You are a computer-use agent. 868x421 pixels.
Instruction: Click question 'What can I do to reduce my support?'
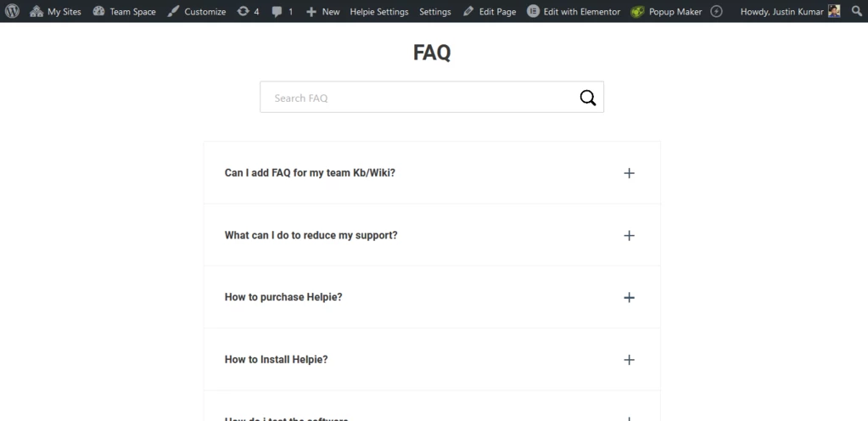pyautogui.click(x=311, y=235)
